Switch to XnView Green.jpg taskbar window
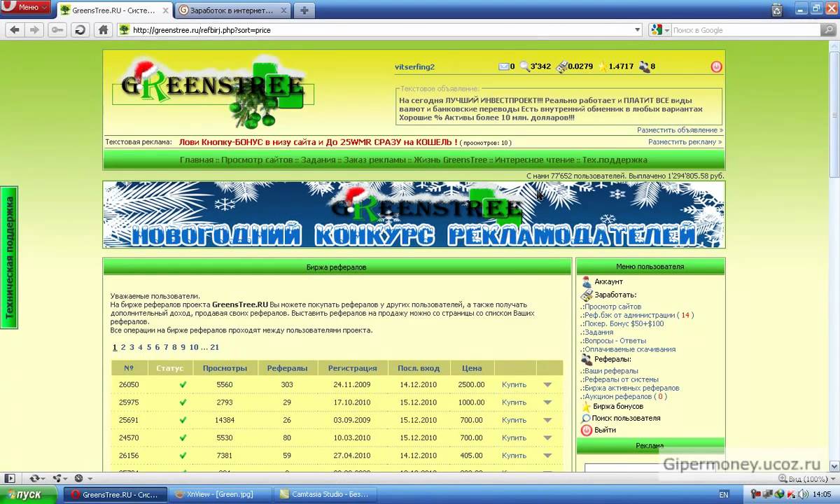 [221, 494]
